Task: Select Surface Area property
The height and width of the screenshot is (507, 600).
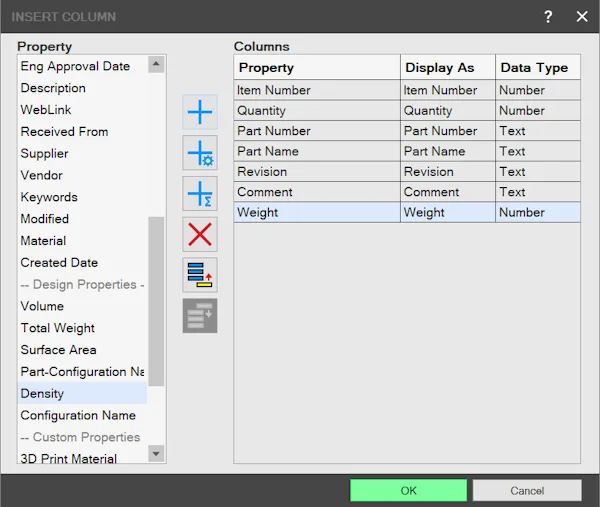Action: tap(82, 350)
